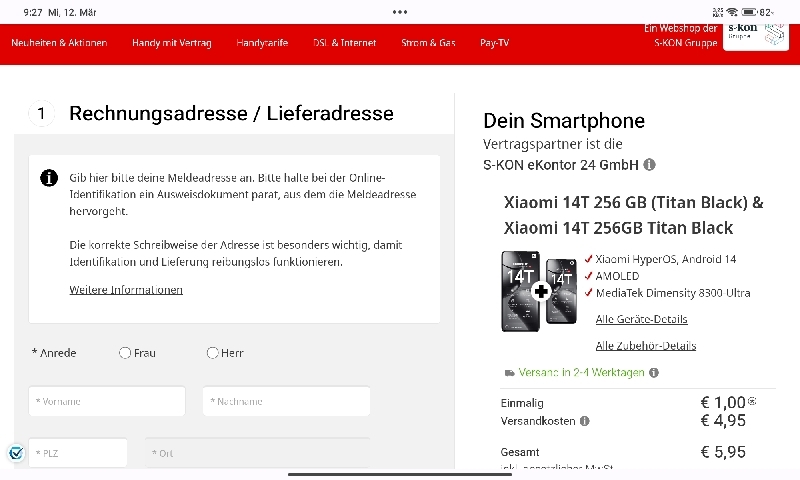
Task: Click info icon next to S-KON eKontor 24 GmbH
Action: (649, 165)
